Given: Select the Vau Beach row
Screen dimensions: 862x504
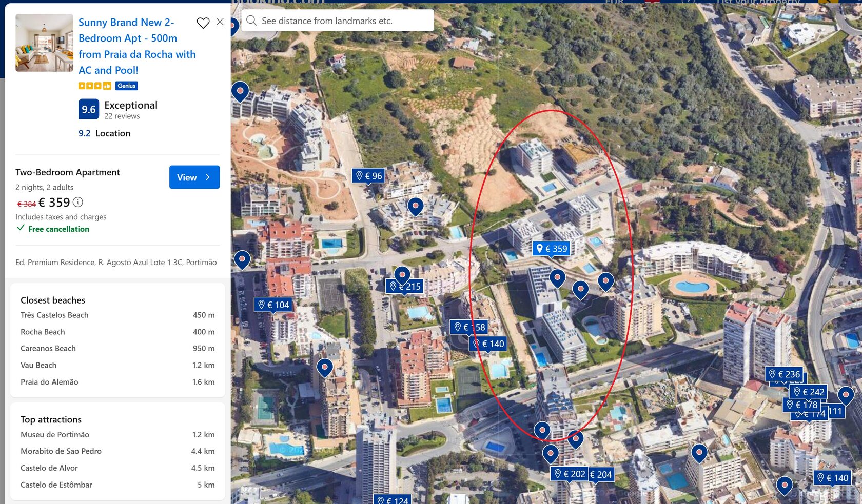Looking at the screenshot, I should (x=117, y=365).
